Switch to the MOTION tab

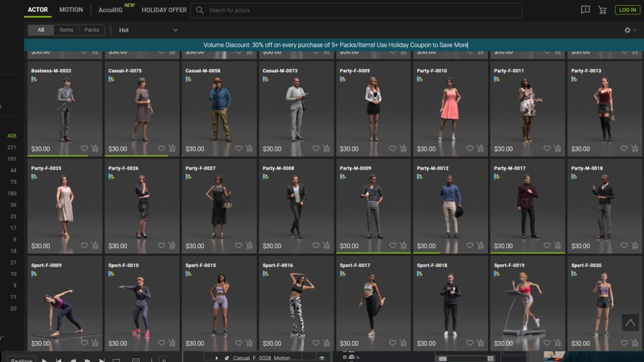[71, 10]
